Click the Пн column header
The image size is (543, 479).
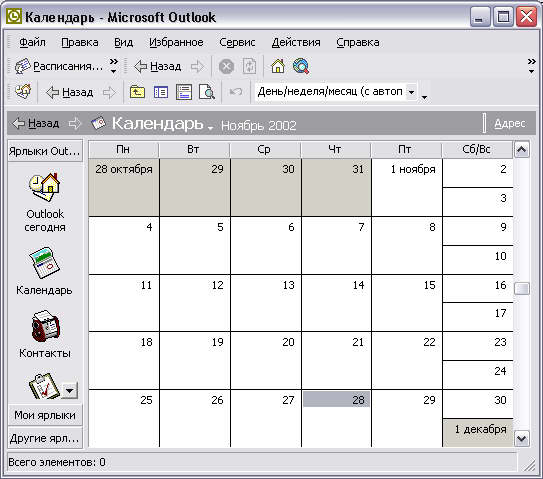click(123, 149)
